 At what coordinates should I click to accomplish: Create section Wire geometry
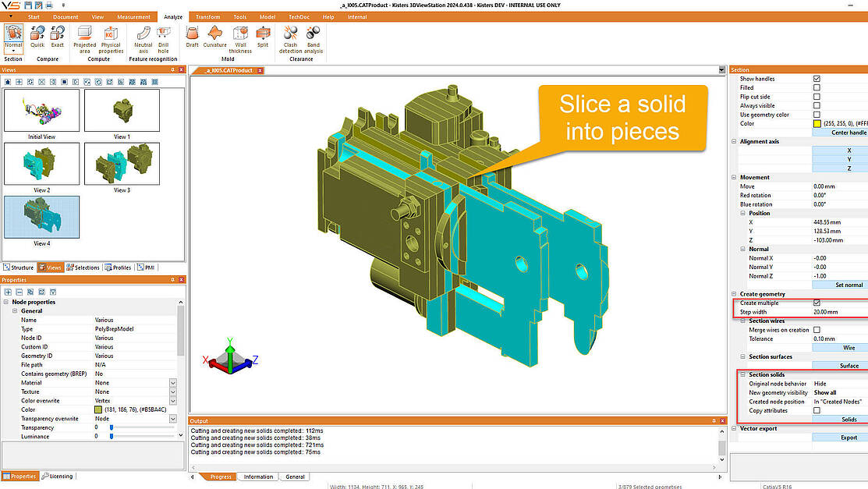pyautogui.click(x=841, y=348)
